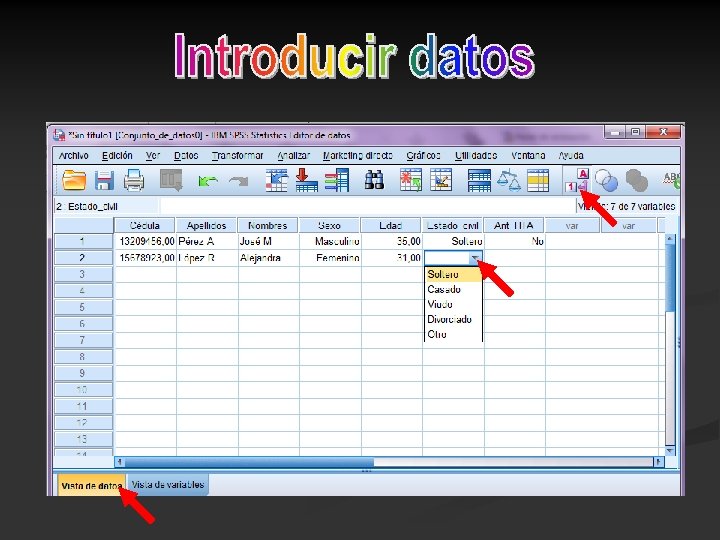Save the dataset with floppy disk icon
720x540 pixels.
[104, 180]
